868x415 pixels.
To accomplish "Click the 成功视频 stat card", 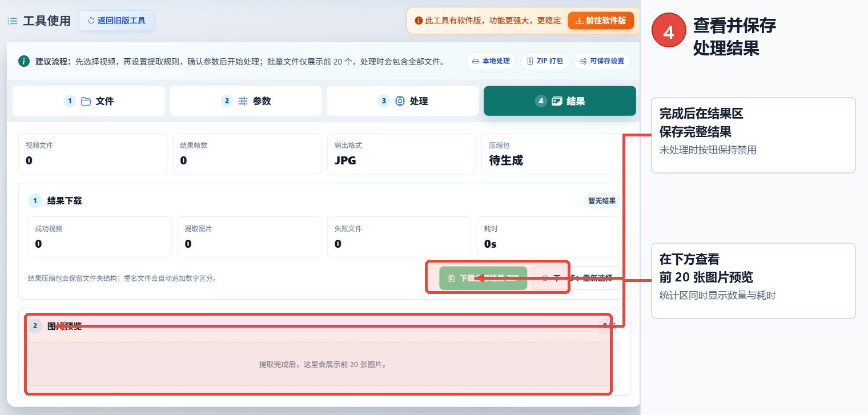I will tap(100, 237).
